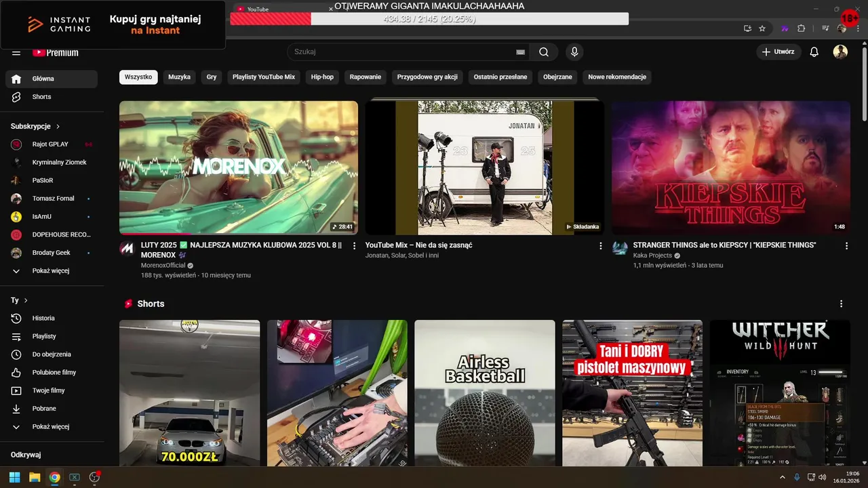
Task: Expand Pokaż więcej under Pobrane
Action: 52,426
